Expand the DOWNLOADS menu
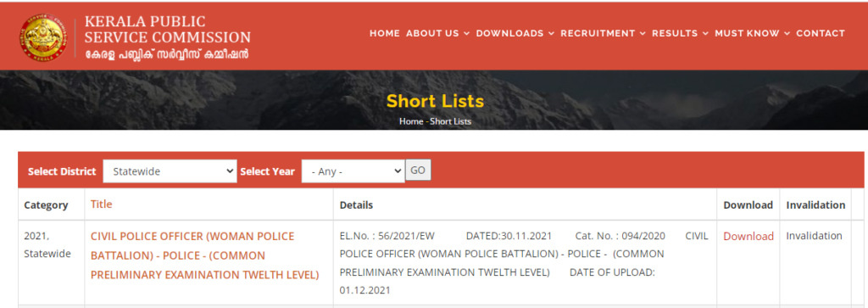The height and width of the screenshot is (308, 868). [515, 33]
